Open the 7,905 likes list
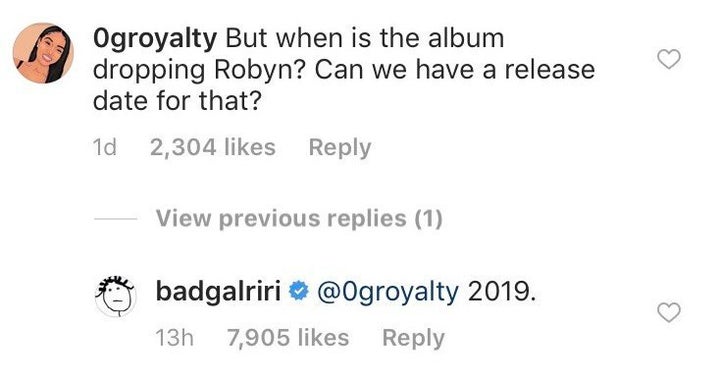720x380 pixels. click(x=288, y=338)
